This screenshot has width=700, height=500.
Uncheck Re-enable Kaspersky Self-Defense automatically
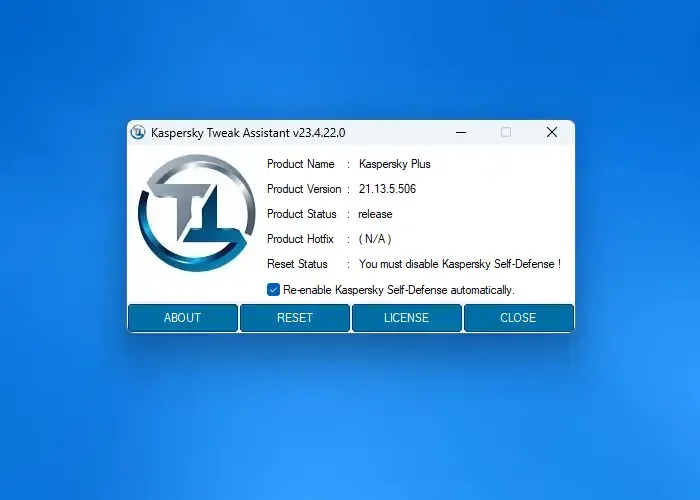point(273,290)
